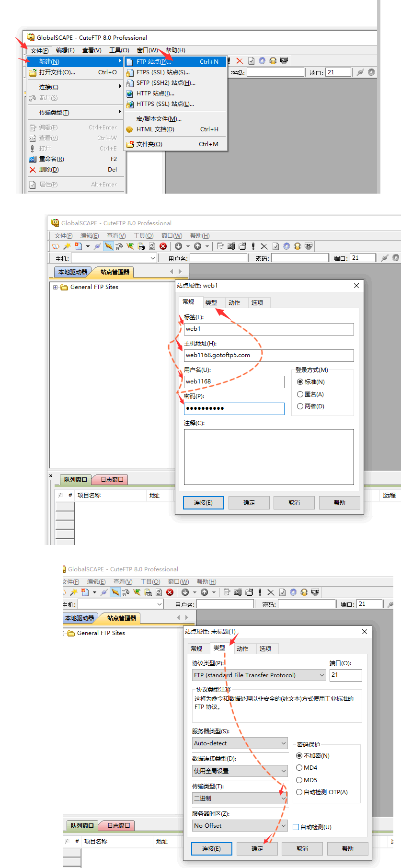Screen dimensions: 401x868
Task: Open the 宏/脚本文件(M) menu entry
Action: pos(159,119)
